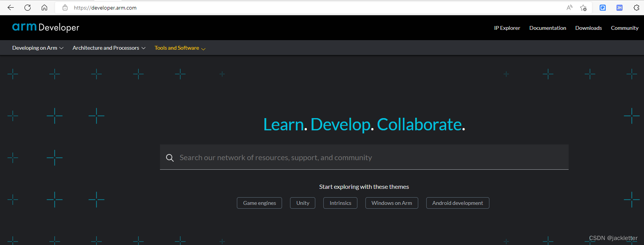Viewport: 644px width, 245px height.
Task: Visit the Community link
Action: tap(624, 28)
